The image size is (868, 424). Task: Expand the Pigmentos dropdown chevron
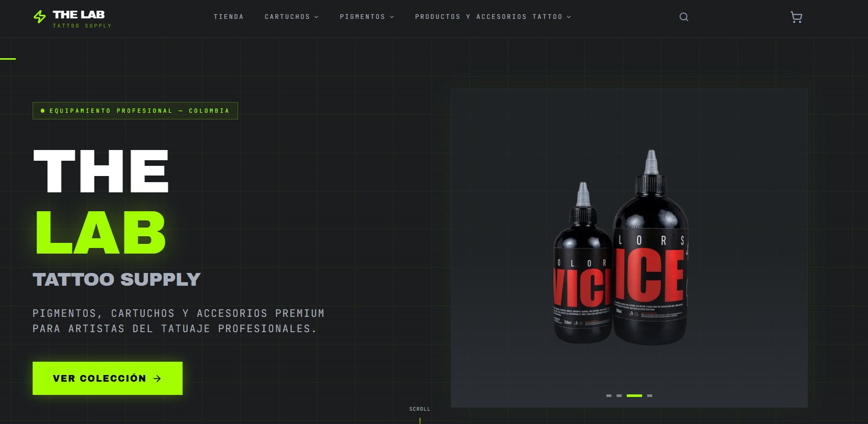[x=392, y=17]
